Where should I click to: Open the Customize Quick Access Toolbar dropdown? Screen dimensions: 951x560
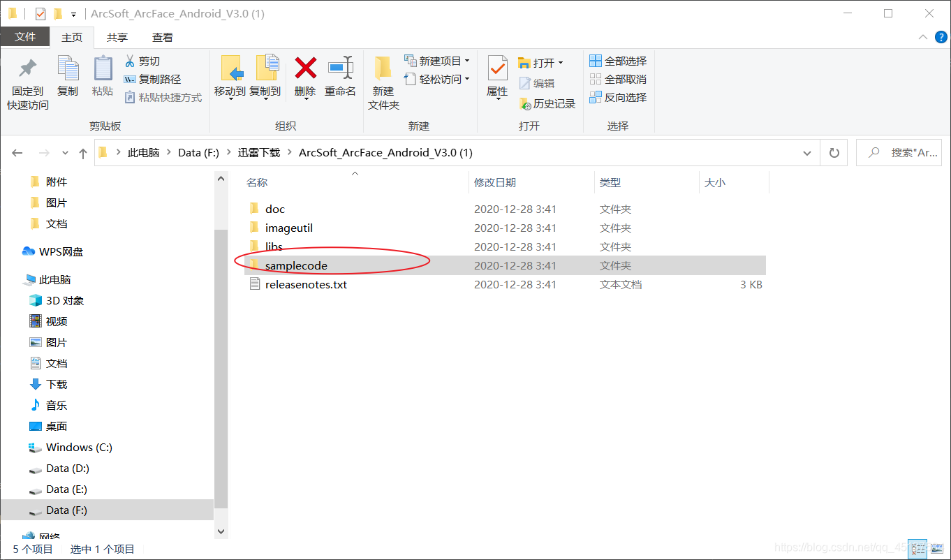click(x=73, y=14)
